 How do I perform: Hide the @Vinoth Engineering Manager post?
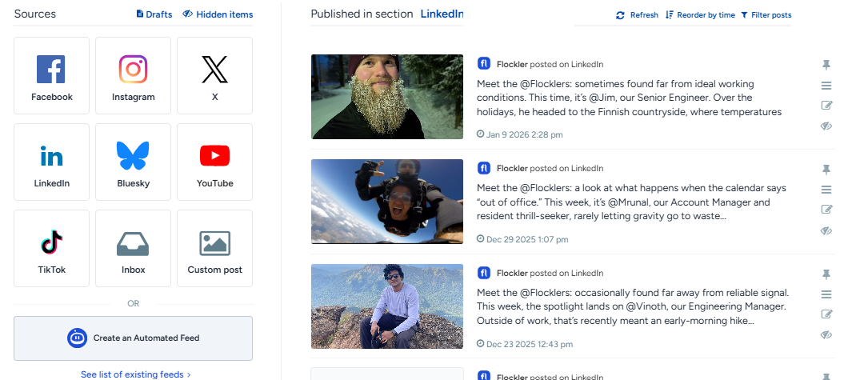pyautogui.click(x=826, y=335)
